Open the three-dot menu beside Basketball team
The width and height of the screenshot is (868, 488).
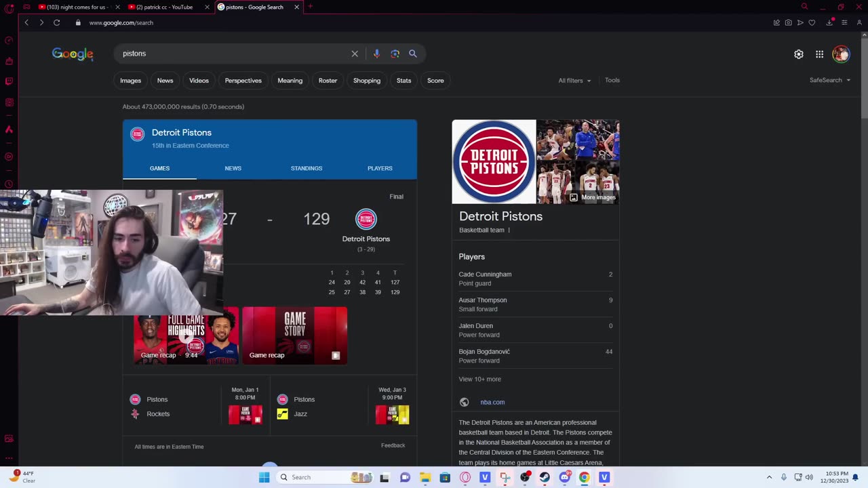[509, 230]
